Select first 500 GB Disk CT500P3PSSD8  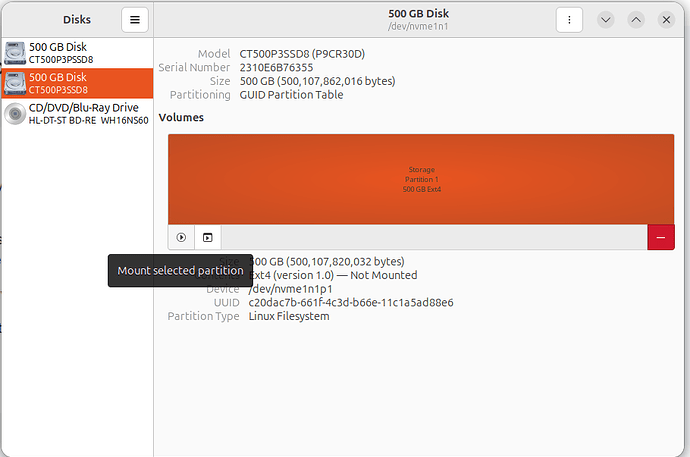pos(78,53)
